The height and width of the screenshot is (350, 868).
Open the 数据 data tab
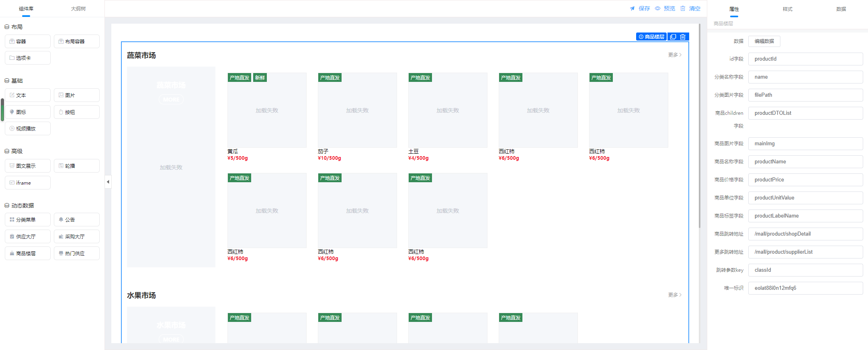(841, 9)
